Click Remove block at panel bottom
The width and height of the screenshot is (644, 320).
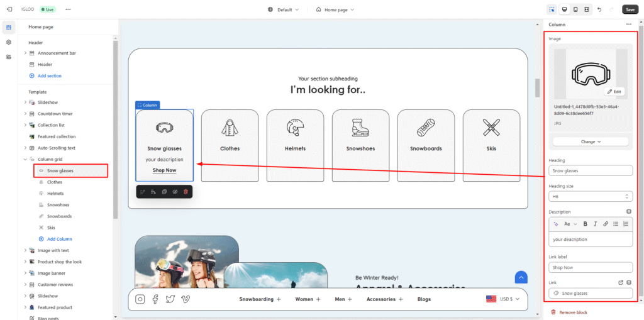point(573,312)
